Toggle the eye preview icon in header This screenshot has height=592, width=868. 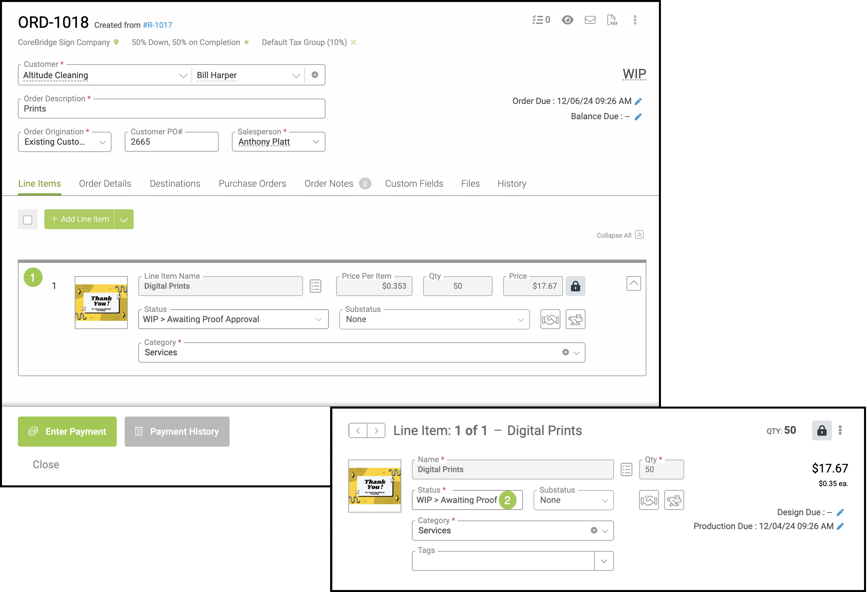pos(567,20)
